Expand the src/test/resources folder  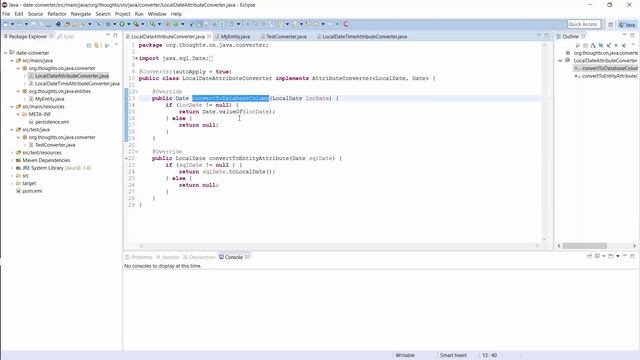pos(12,153)
